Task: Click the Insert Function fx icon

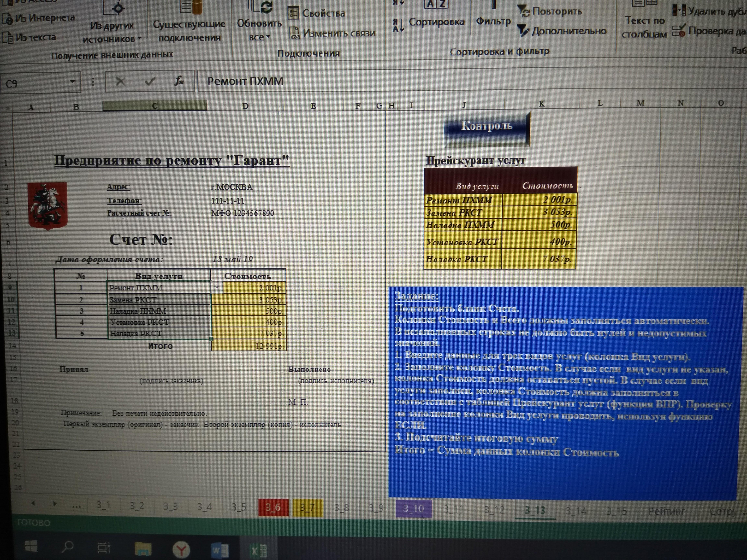Action: 179,81
